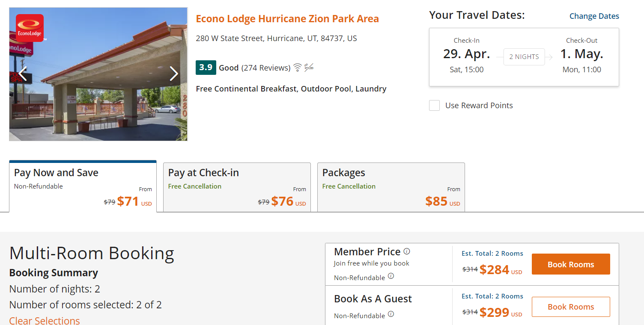Screen dimensions: 644x325
Task: Book Rooms as a guest
Action: pyautogui.click(x=571, y=307)
